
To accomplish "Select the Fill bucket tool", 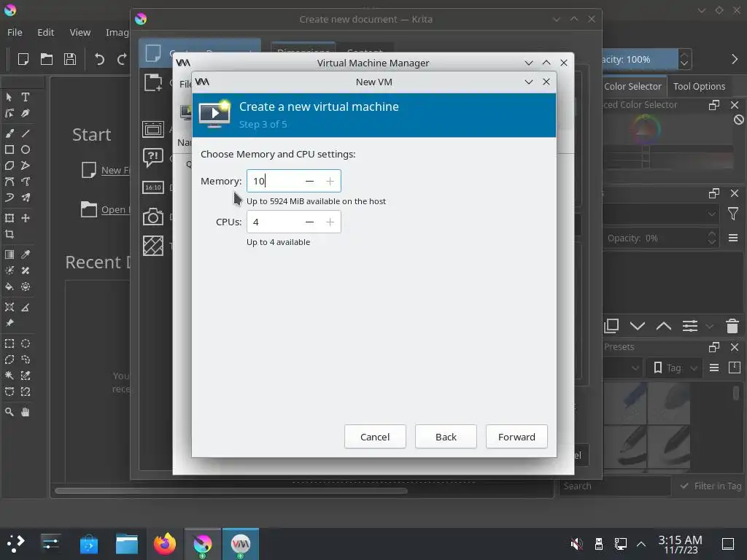I will [9, 287].
